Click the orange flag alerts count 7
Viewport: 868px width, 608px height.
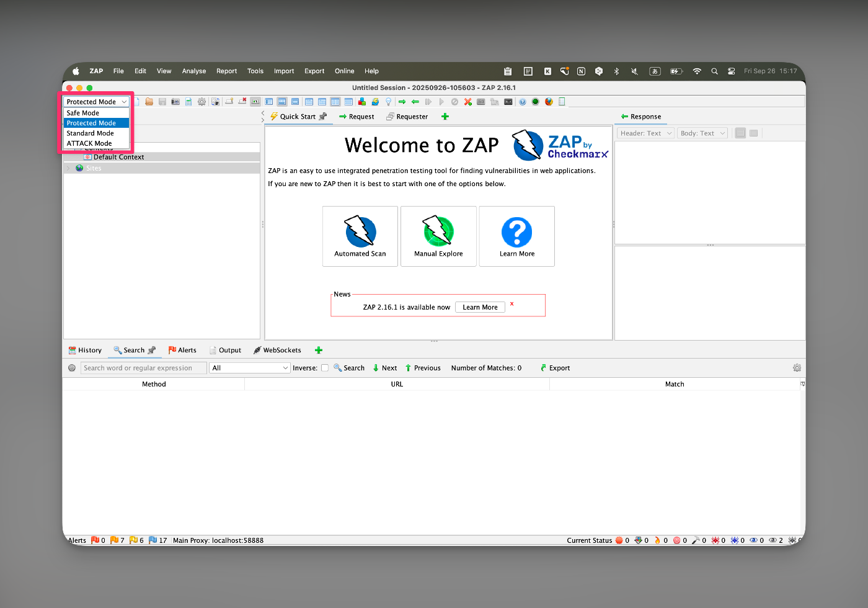[118, 540]
